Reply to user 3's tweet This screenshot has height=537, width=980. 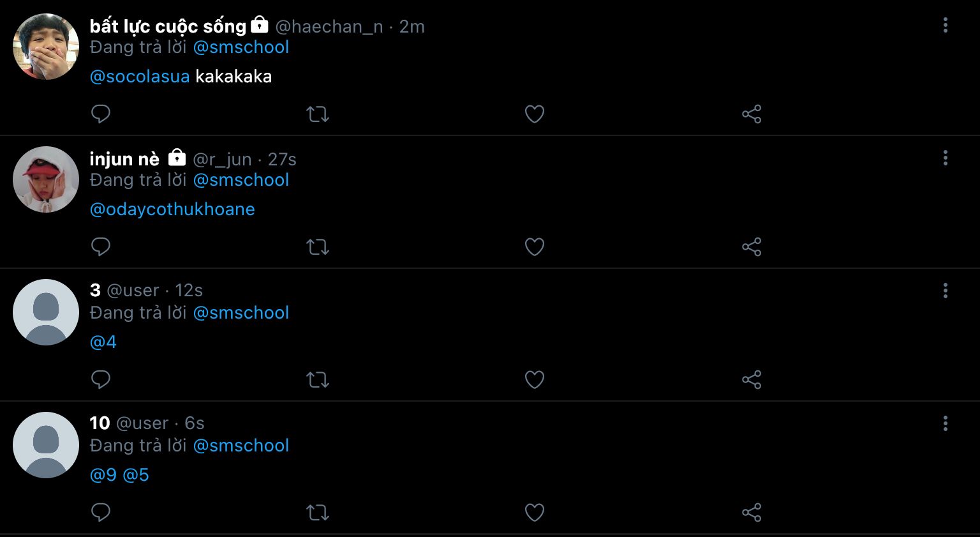point(101,380)
